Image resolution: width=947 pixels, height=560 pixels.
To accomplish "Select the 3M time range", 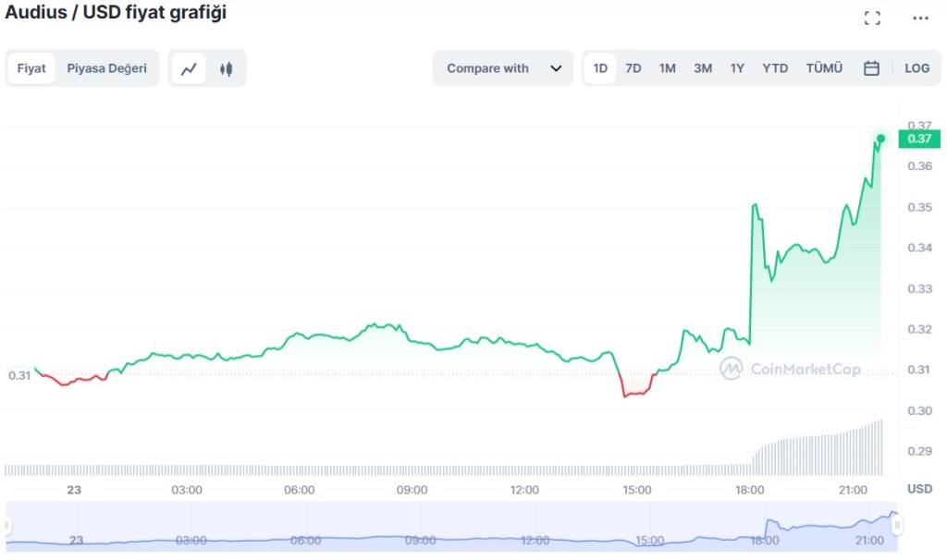I will tap(703, 68).
